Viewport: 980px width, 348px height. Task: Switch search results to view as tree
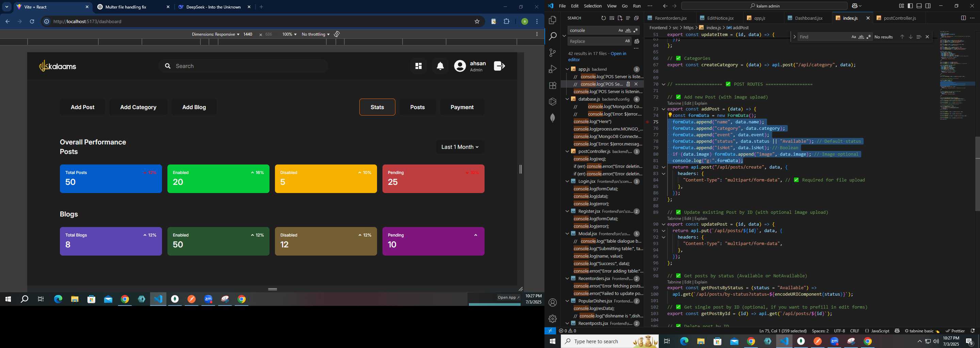(628, 18)
